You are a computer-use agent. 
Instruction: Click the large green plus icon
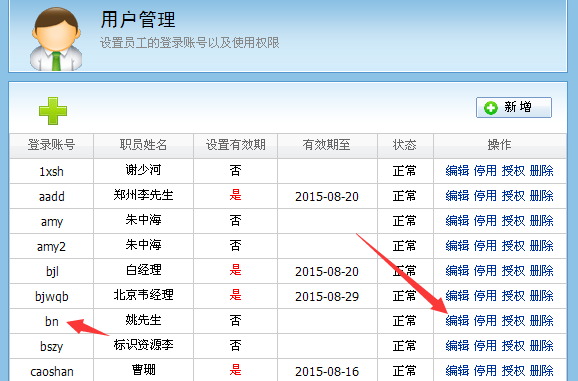[x=53, y=111]
